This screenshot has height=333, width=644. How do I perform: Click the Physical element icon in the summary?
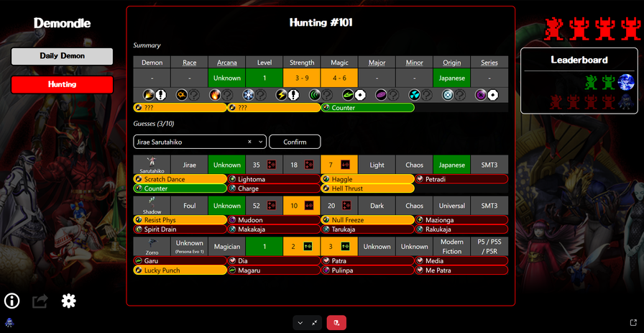(149, 95)
